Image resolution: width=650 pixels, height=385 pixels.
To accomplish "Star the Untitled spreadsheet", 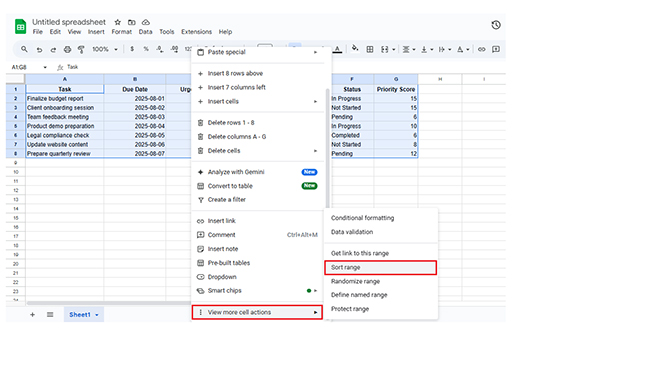I will [x=118, y=22].
